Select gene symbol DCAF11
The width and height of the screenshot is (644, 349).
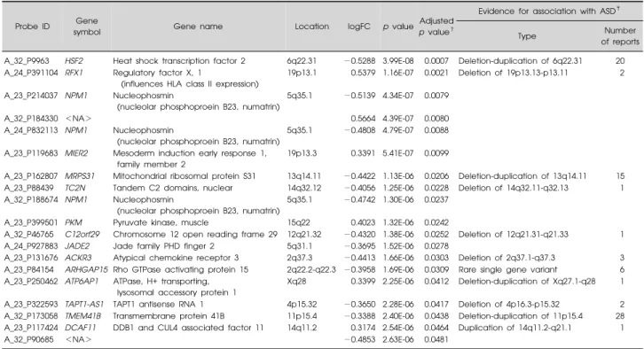tap(80, 328)
